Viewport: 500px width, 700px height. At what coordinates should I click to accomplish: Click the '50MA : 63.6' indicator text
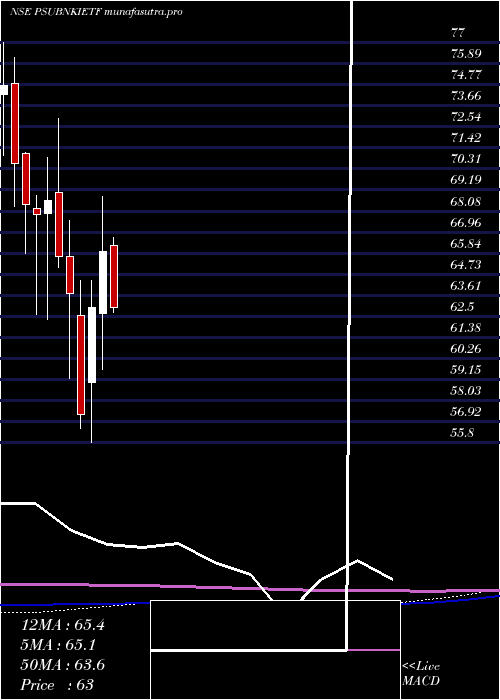coord(62,665)
